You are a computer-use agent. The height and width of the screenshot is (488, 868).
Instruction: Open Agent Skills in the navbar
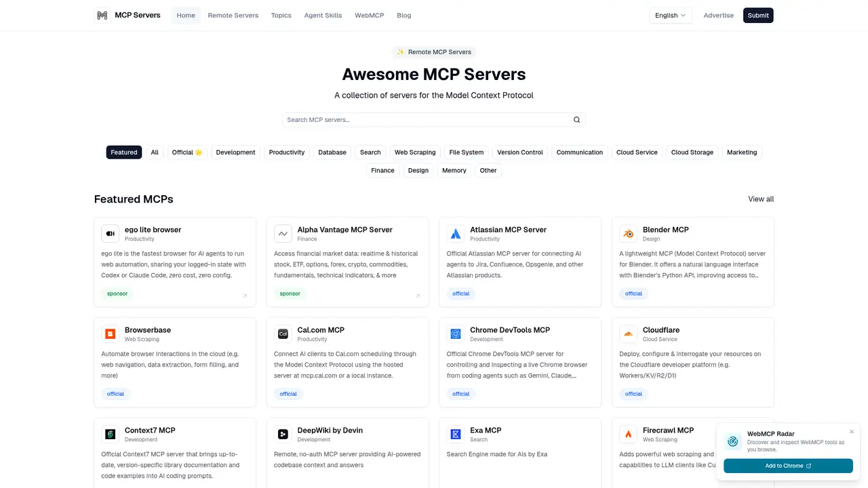tap(323, 16)
